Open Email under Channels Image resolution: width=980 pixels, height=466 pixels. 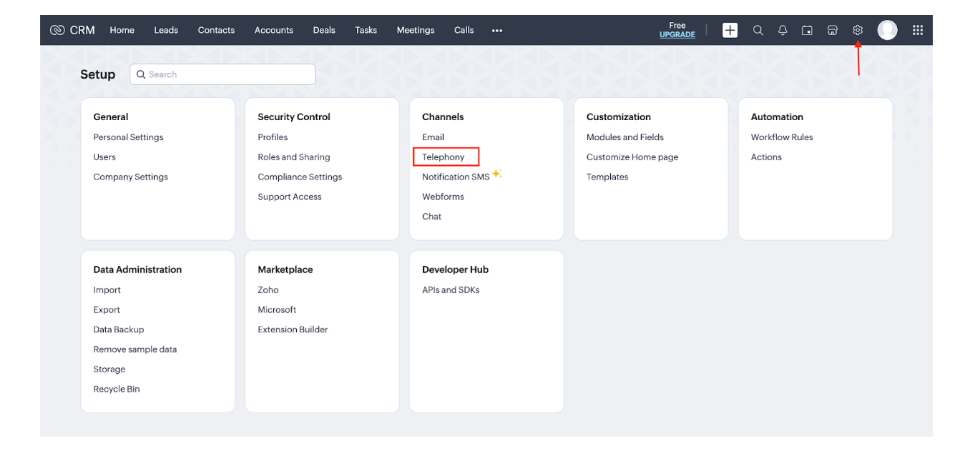pos(433,137)
